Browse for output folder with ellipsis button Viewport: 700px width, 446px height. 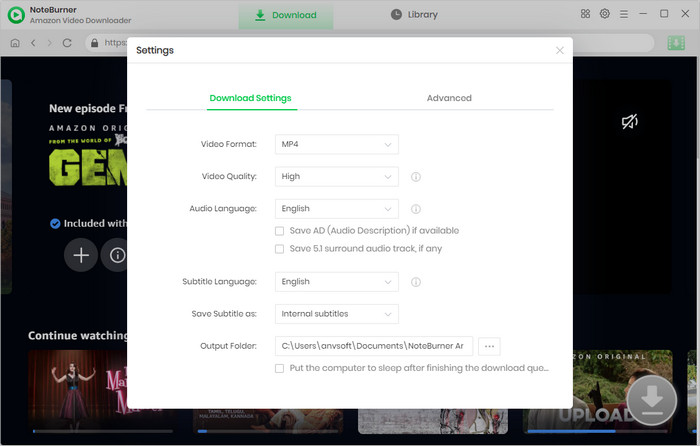coord(489,346)
